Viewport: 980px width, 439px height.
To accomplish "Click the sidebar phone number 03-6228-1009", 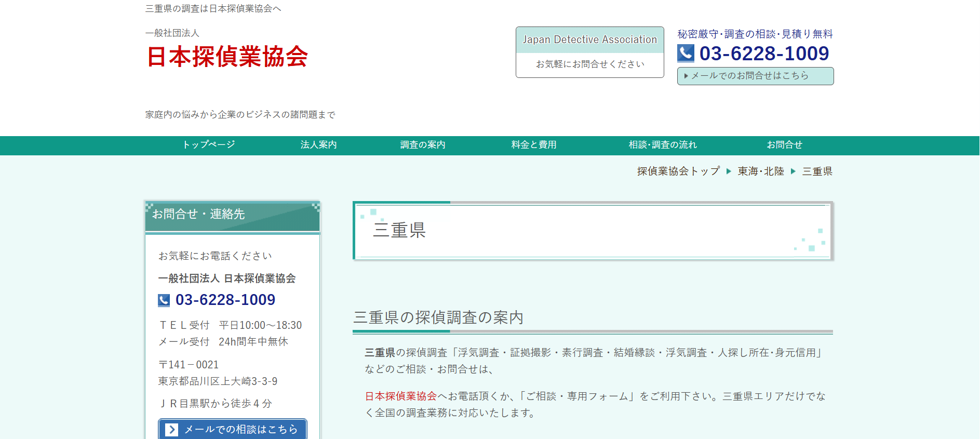I will click(225, 300).
